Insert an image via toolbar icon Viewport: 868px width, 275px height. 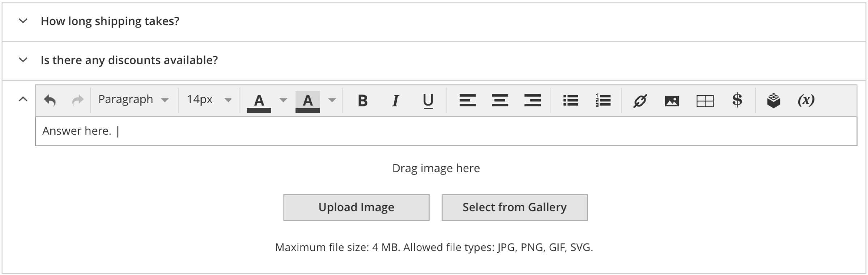click(x=672, y=100)
